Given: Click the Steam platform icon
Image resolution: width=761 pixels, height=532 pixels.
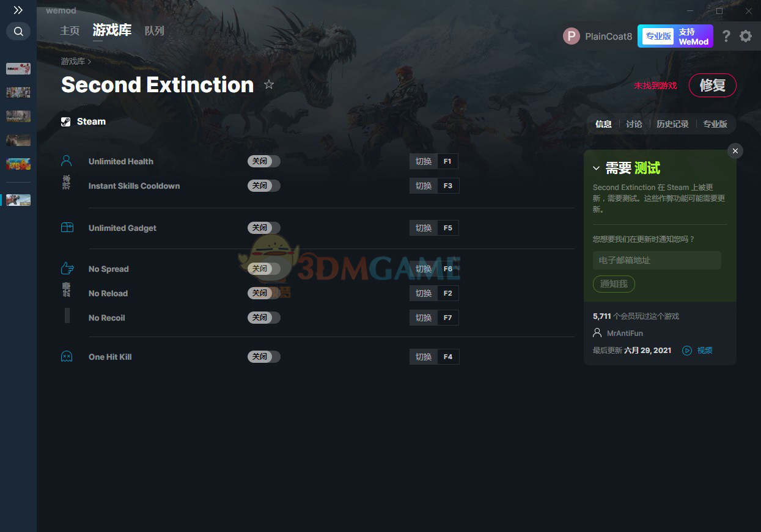Looking at the screenshot, I should (66, 122).
